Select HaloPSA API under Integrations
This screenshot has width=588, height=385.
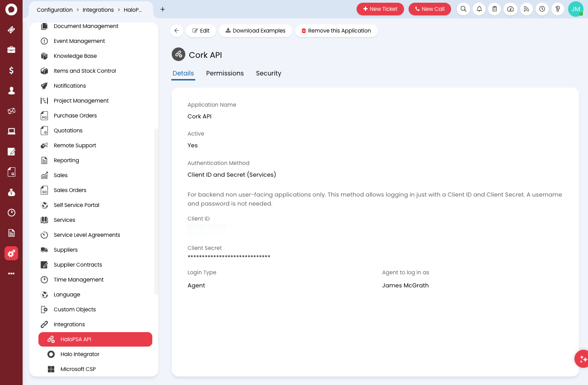[95, 339]
